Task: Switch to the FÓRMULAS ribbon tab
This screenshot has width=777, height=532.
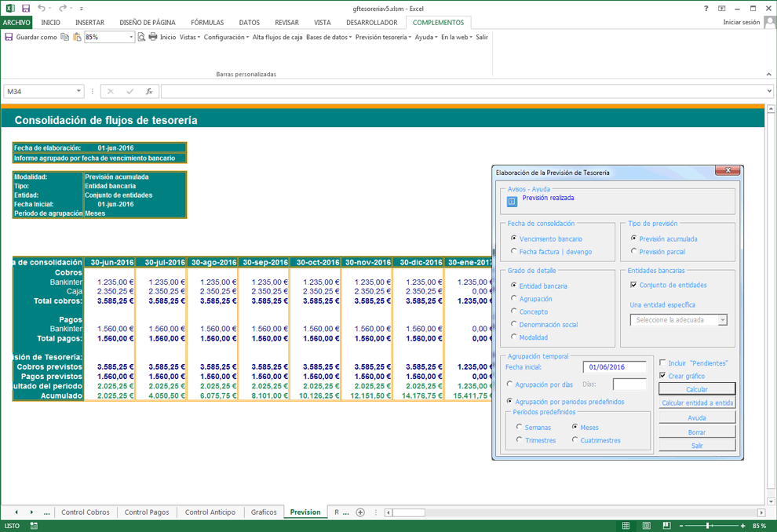Action: (x=207, y=22)
